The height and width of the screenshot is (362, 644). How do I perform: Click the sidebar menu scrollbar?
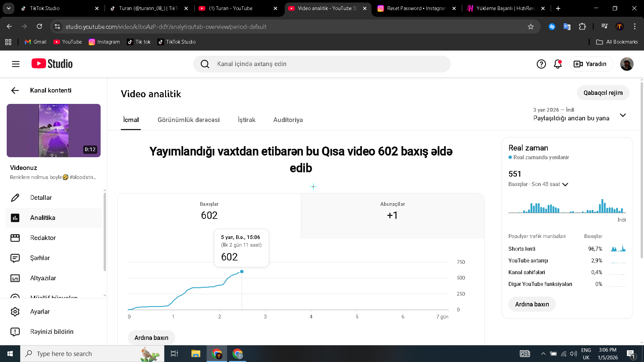click(105, 231)
